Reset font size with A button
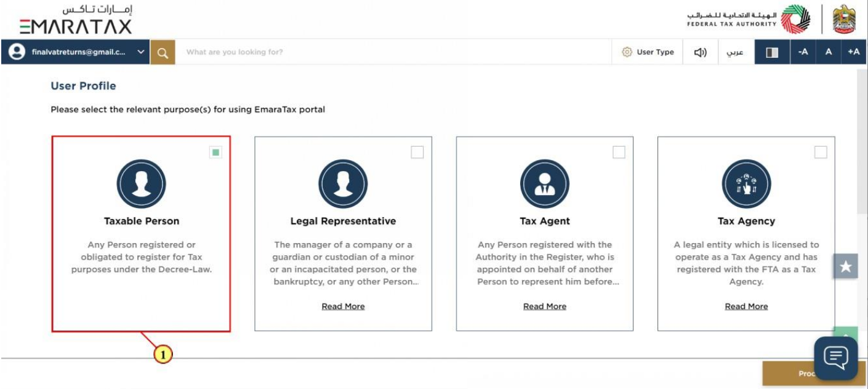The height and width of the screenshot is (389, 868). 829,52
